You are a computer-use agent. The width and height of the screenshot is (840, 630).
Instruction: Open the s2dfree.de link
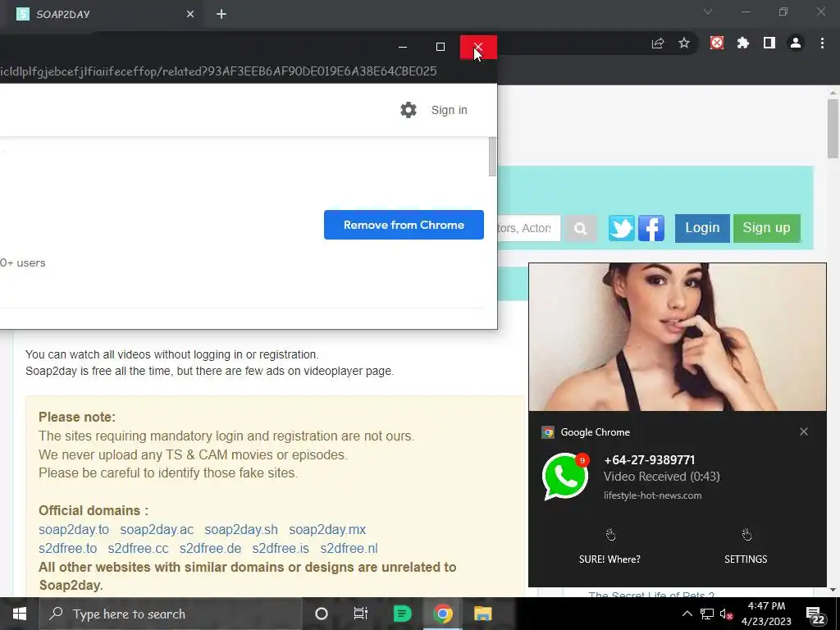pos(210,549)
